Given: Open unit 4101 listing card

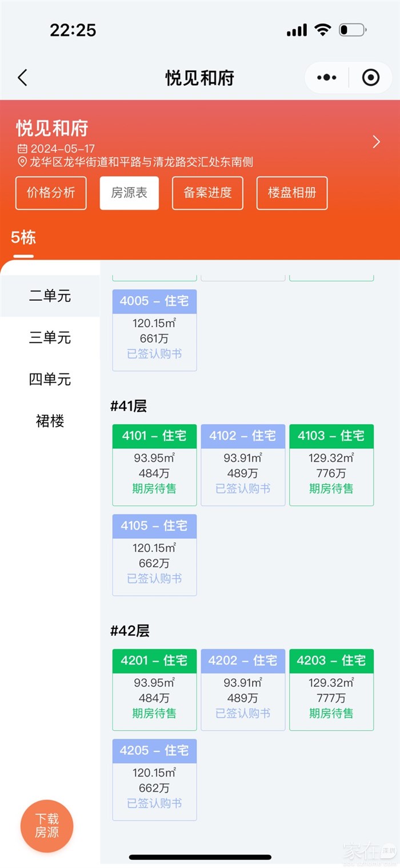Looking at the screenshot, I should point(154,465).
